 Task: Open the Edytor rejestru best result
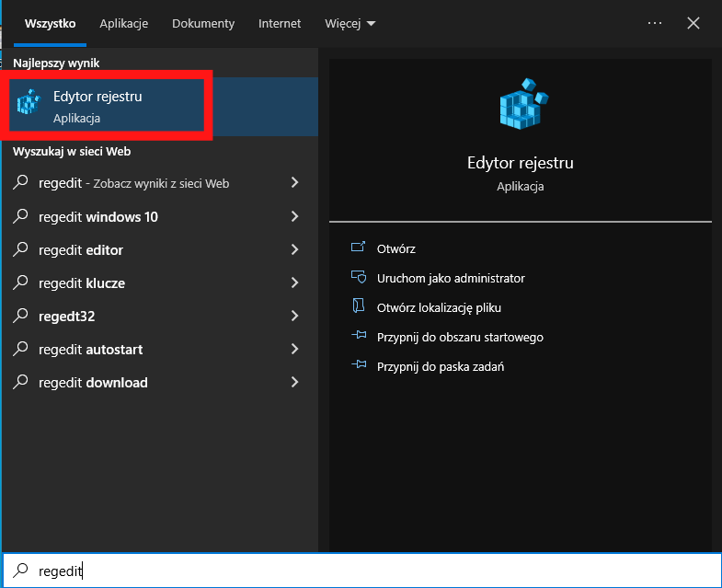(160, 107)
